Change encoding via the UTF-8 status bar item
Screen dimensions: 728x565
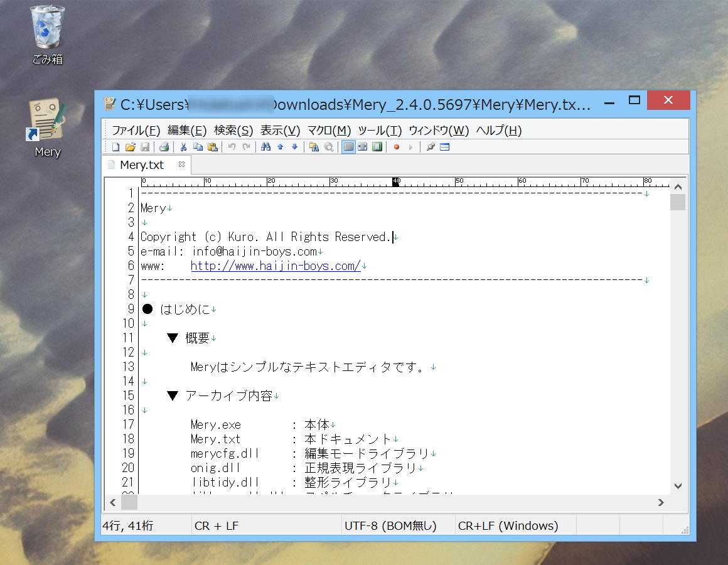pyautogui.click(x=396, y=525)
